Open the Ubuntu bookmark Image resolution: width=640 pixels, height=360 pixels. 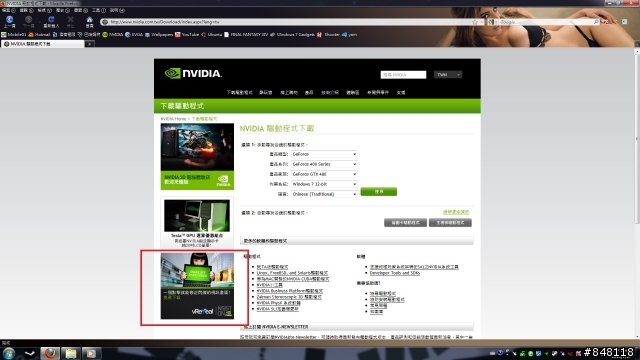[x=211, y=35]
